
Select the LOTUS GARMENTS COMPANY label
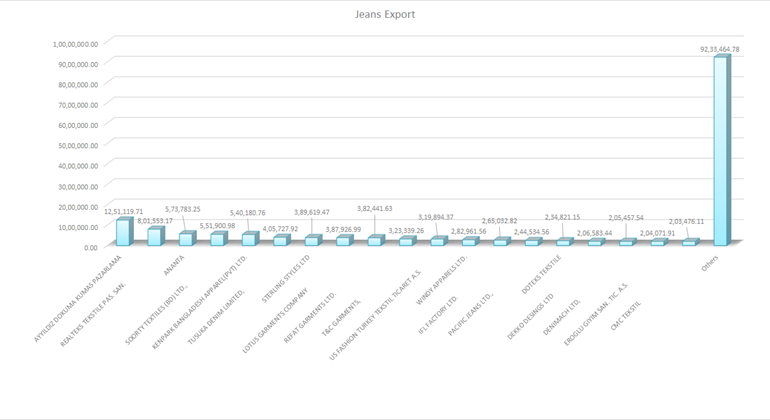[275, 320]
